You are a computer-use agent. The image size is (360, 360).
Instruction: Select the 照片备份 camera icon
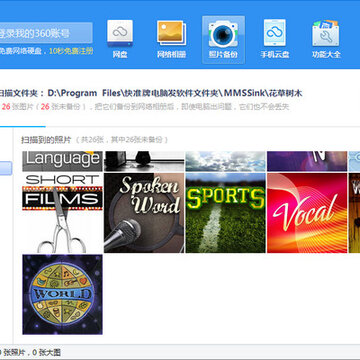click(223, 40)
